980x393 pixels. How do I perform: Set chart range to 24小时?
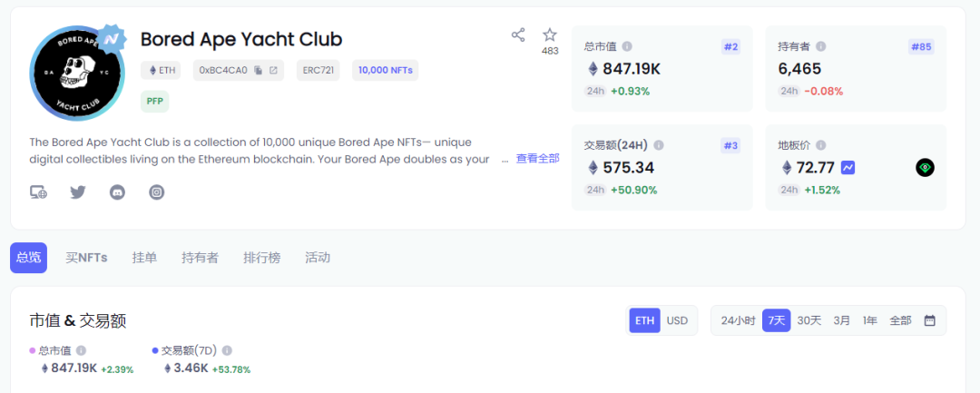tap(738, 320)
